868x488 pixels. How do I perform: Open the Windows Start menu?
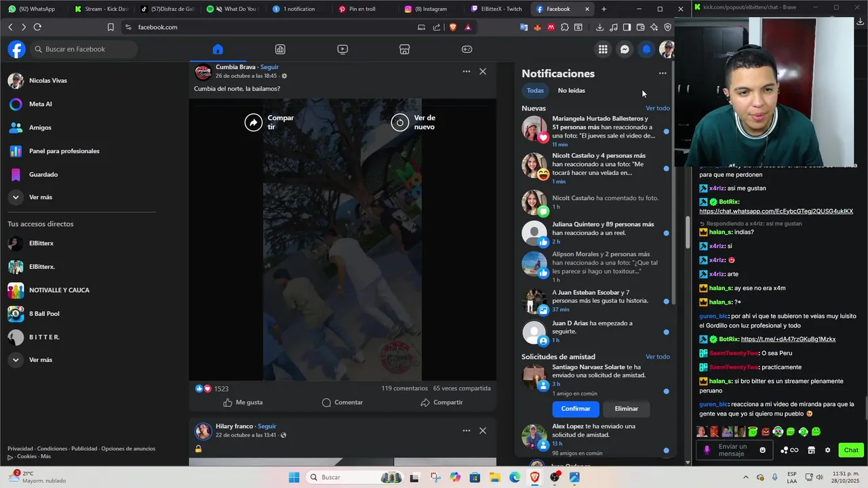coord(294,477)
